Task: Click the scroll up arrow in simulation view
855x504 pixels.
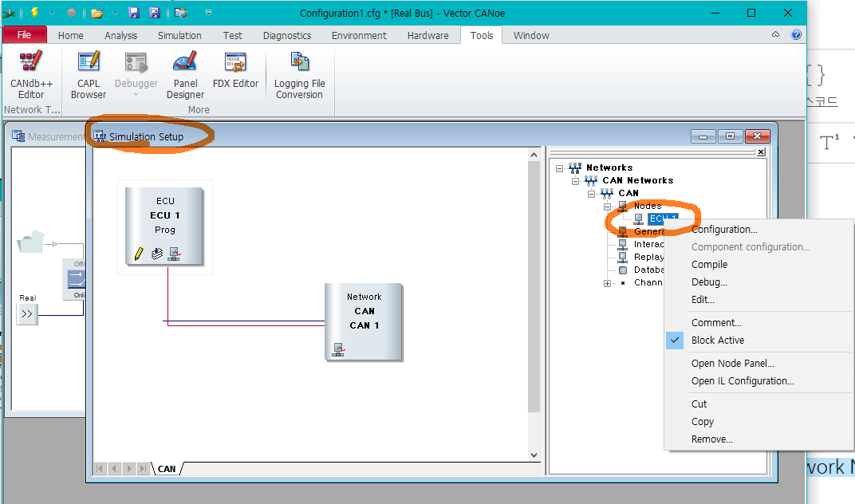Action: [x=534, y=155]
